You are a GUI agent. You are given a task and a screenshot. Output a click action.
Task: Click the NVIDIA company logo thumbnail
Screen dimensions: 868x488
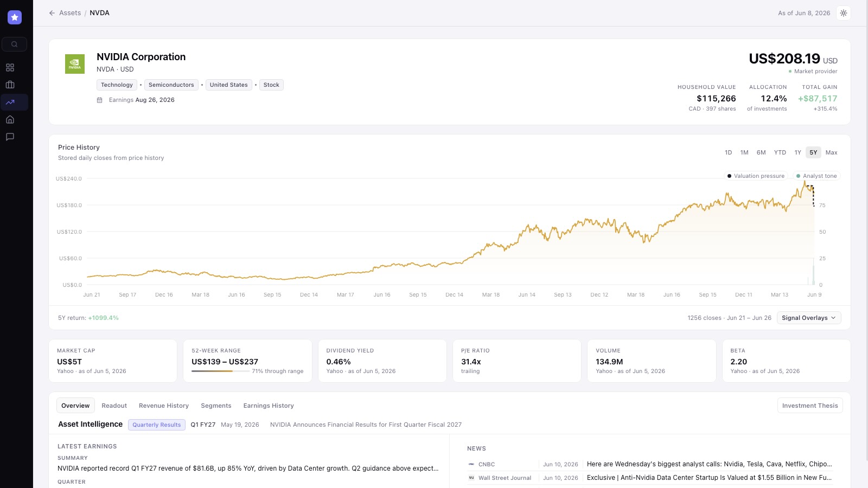pyautogui.click(x=75, y=64)
